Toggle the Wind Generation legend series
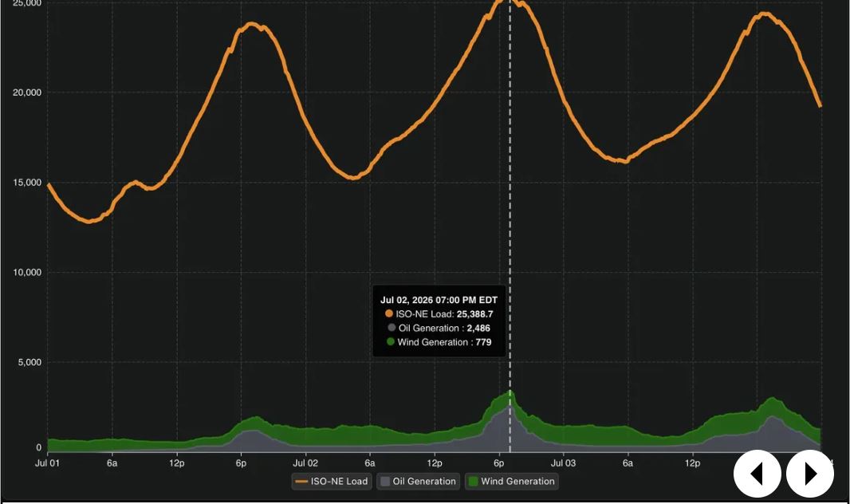 pyautogui.click(x=512, y=481)
